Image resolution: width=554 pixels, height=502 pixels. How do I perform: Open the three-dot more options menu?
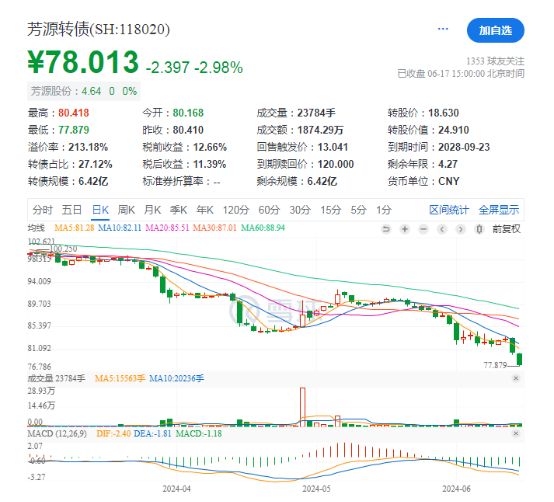[443, 29]
